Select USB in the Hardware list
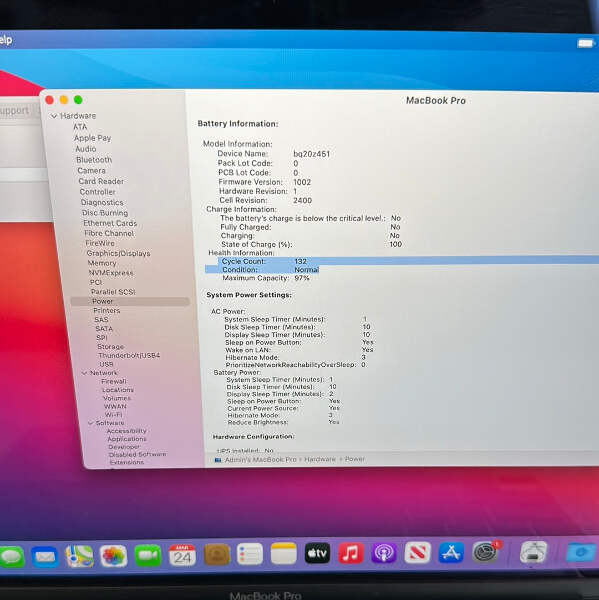 (106, 364)
